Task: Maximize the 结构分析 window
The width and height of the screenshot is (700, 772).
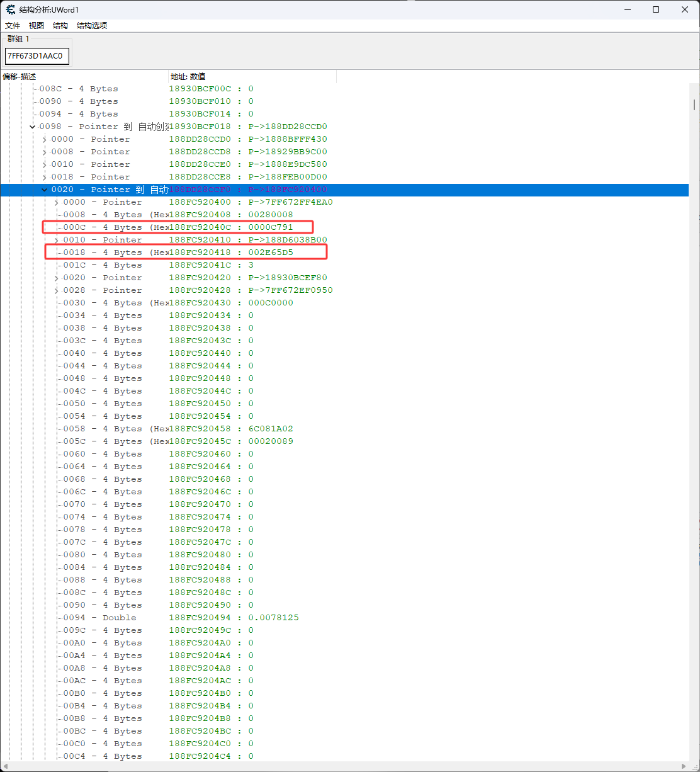Action: click(x=656, y=9)
